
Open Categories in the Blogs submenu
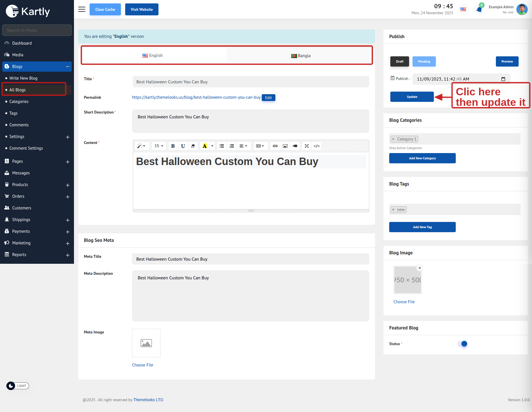19,102
